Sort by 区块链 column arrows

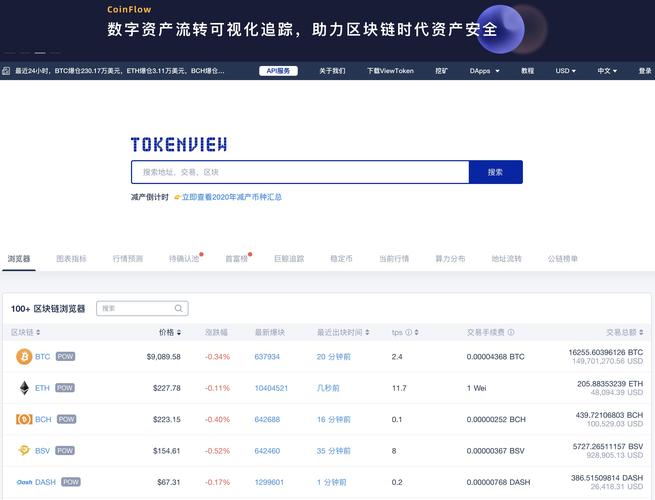click(38, 332)
